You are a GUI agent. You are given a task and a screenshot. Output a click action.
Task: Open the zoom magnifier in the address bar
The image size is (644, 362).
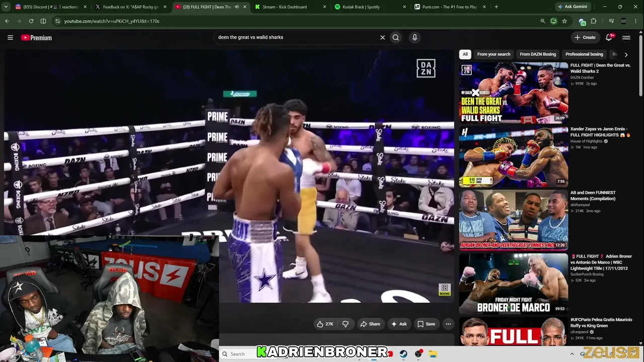(x=542, y=21)
